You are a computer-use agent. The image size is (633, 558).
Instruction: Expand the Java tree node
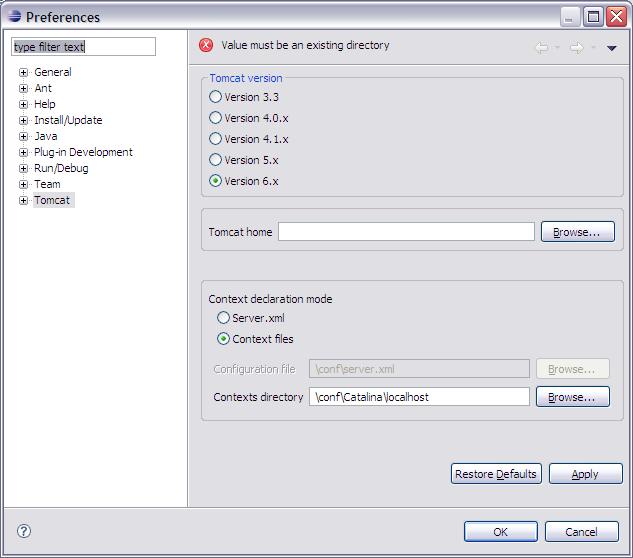23,136
